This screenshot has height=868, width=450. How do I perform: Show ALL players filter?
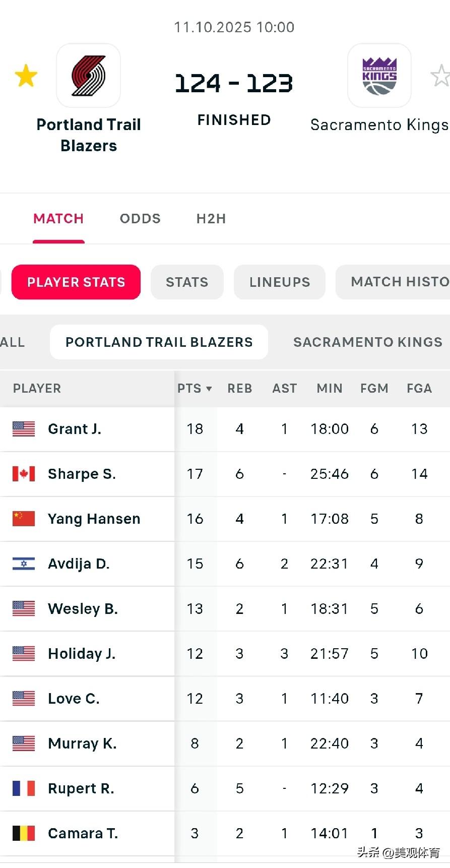(x=13, y=342)
